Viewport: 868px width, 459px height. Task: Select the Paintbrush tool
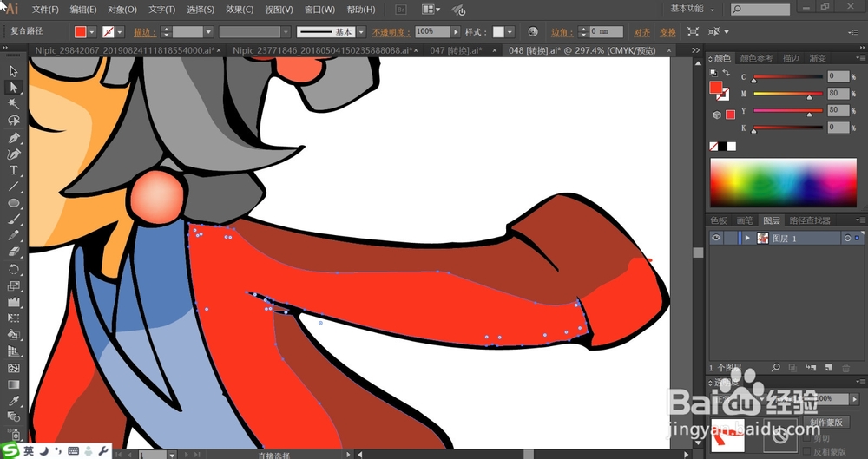tap(14, 220)
